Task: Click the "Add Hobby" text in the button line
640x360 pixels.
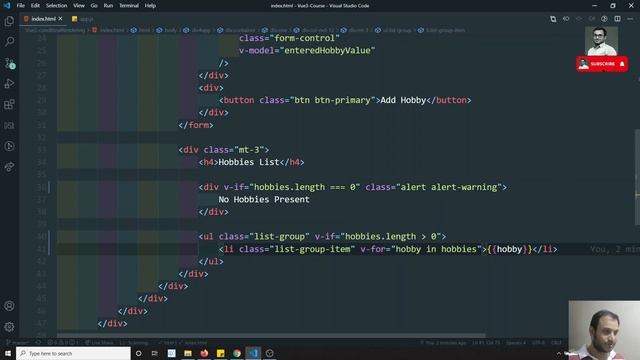Action: (x=403, y=100)
